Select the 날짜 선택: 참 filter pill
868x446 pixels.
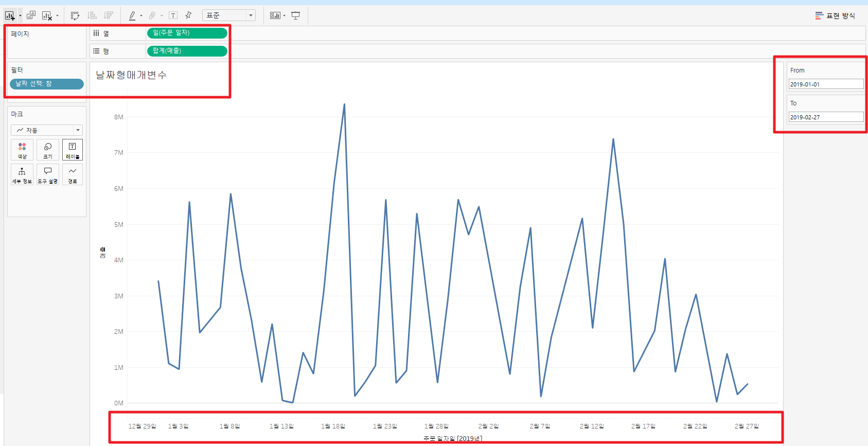pos(47,84)
